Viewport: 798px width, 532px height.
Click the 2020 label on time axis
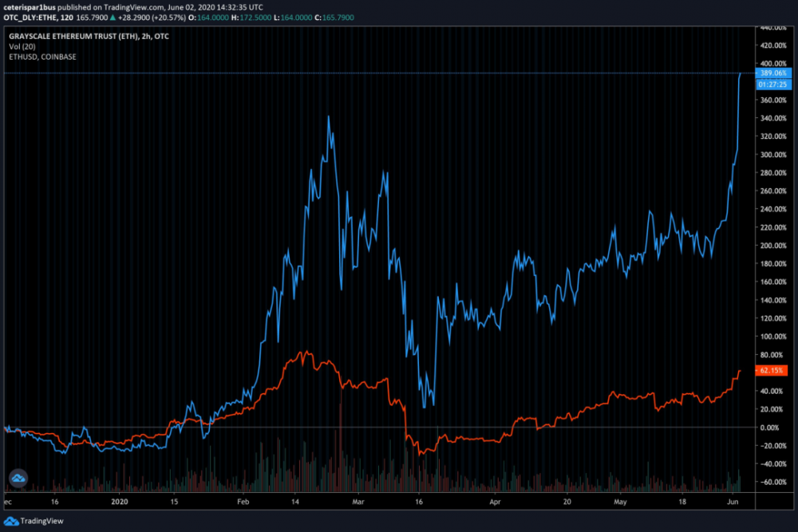click(120, 502)
